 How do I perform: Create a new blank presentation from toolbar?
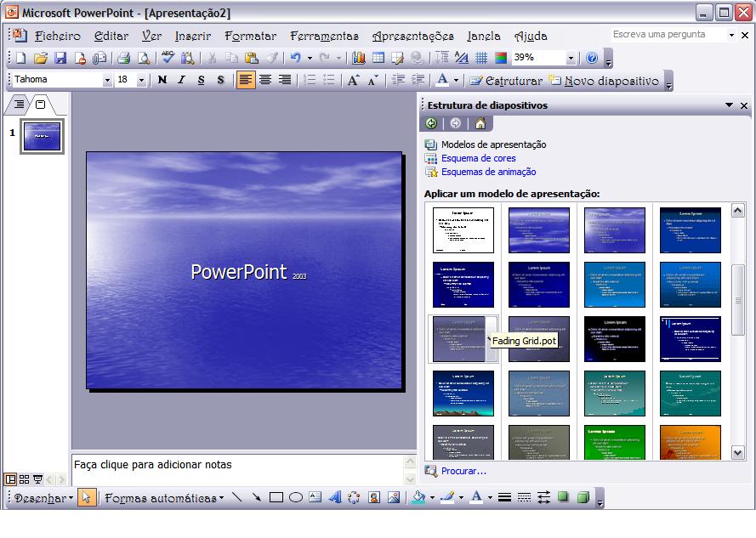pos(20,59)
